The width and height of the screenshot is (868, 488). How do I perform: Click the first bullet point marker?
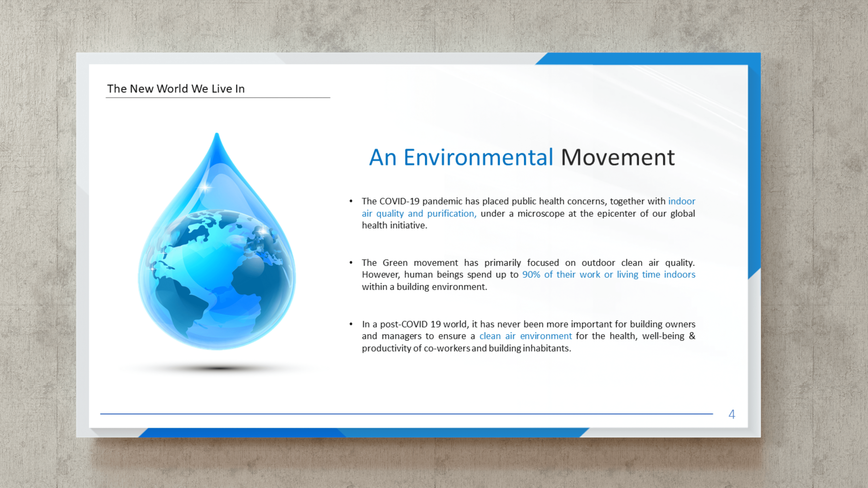(351, 201)
